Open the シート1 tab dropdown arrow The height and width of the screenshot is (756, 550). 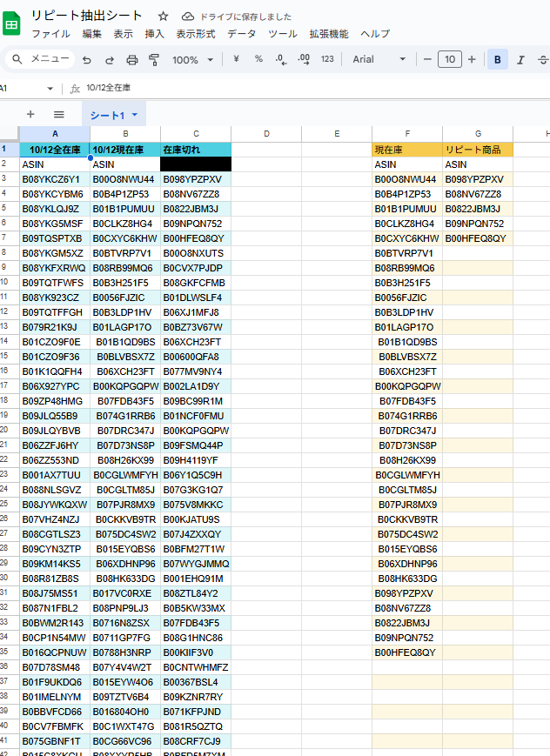tap(135, 116)
